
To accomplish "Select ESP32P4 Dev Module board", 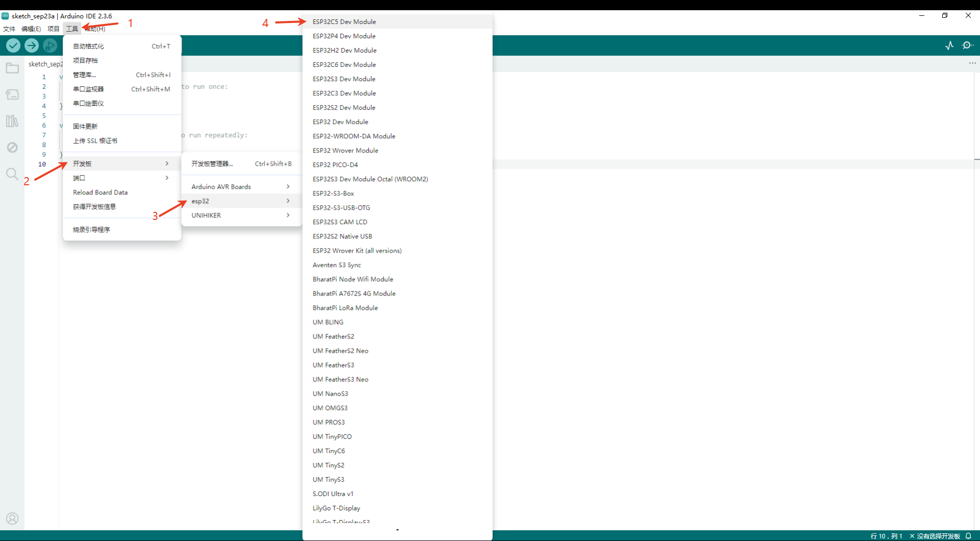I will click(398, 36).
